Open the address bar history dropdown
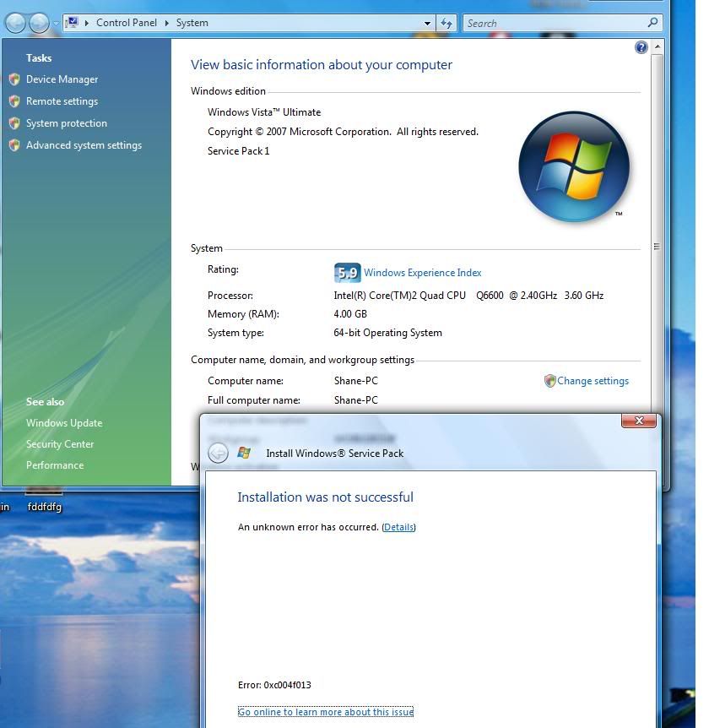 click(427, 23)
